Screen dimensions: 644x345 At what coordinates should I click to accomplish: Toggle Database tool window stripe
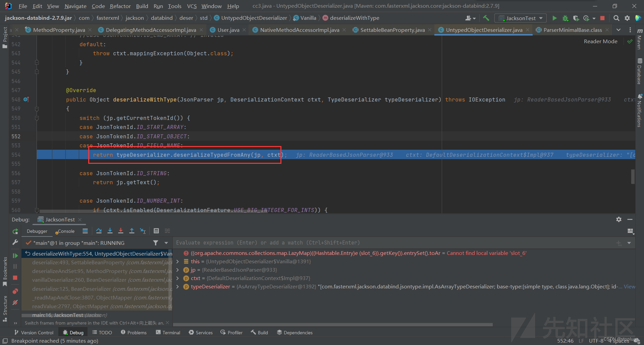click(x=640, y=71)
